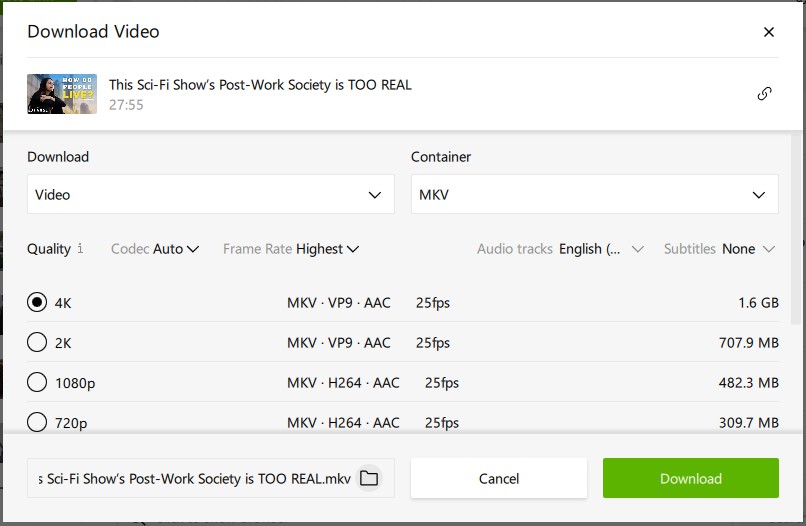This screenshot has width=806, height=526.
Task: Click the Quality info icon
Action: pyautogui.click(x=80, y=249)
